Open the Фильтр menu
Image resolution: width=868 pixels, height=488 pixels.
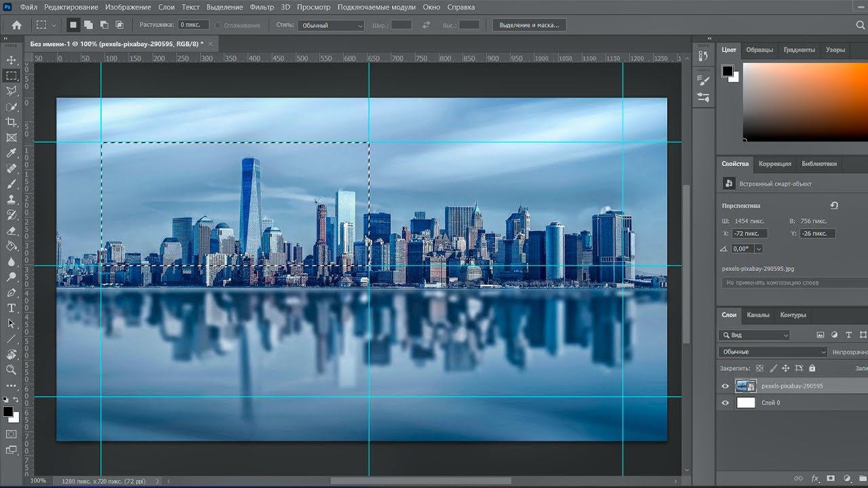262,7
